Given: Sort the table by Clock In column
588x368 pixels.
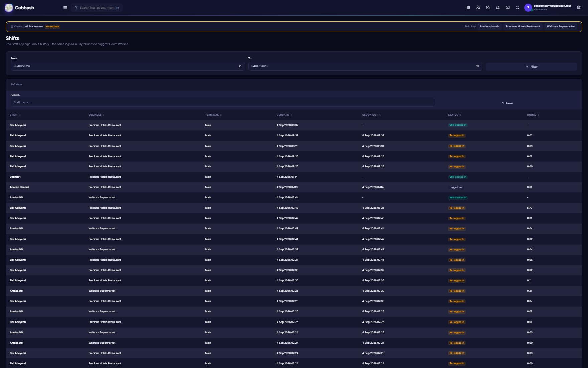Looking at the screenshot, I should (284, 115).
